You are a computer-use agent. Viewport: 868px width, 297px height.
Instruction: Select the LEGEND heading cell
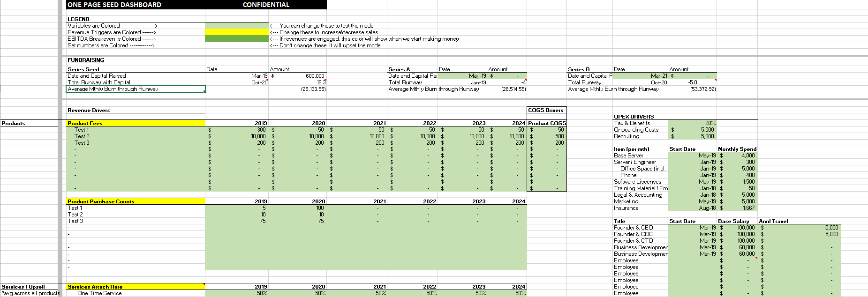coord(78,19)
